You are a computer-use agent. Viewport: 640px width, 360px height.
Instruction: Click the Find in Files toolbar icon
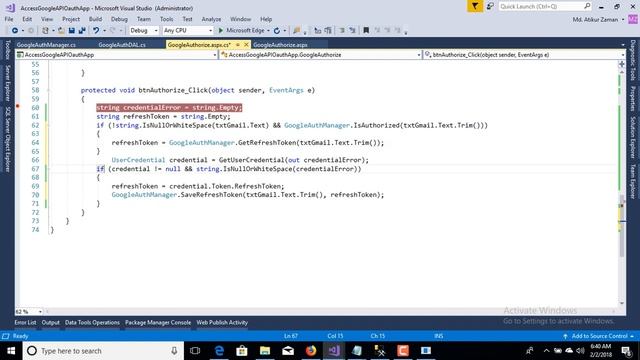click(297, 31)
